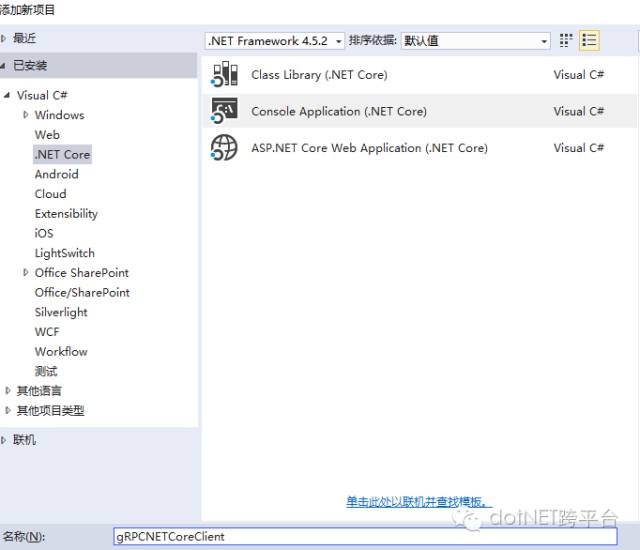Select the iOS category
Screen dimensions: 640x550
coord(44,233)
